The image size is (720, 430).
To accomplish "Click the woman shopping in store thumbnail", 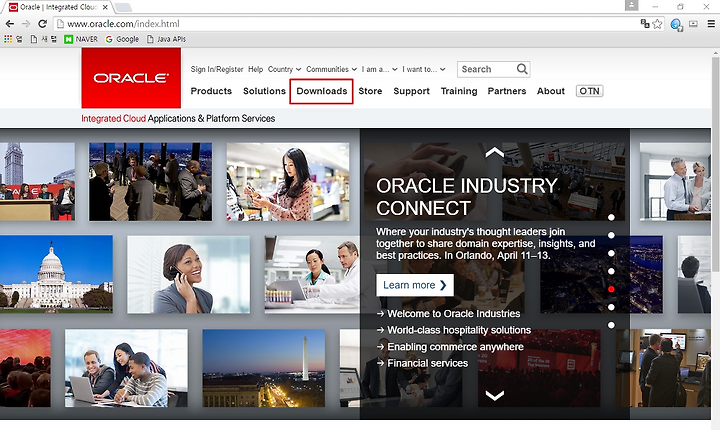I will click(288, 181).
